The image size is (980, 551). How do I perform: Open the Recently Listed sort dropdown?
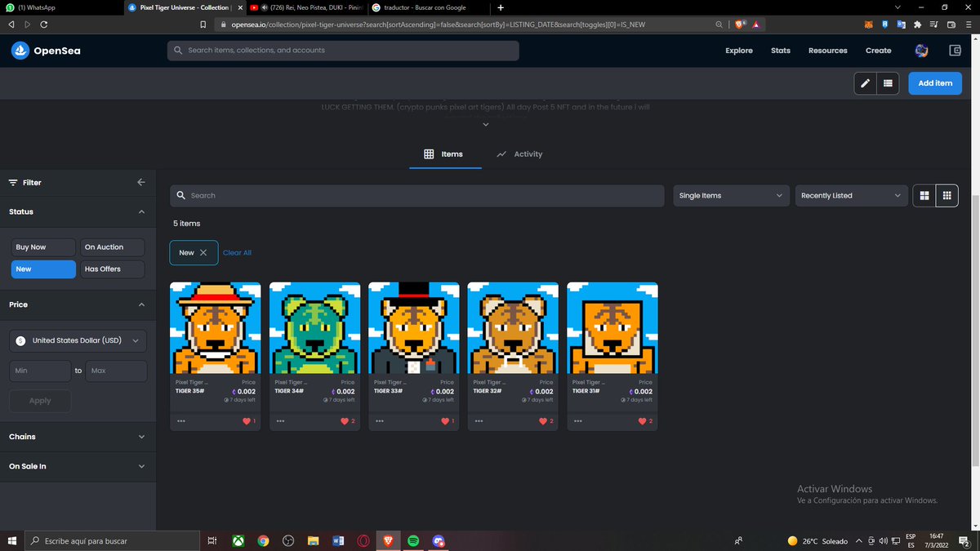[x=852, y=196]
